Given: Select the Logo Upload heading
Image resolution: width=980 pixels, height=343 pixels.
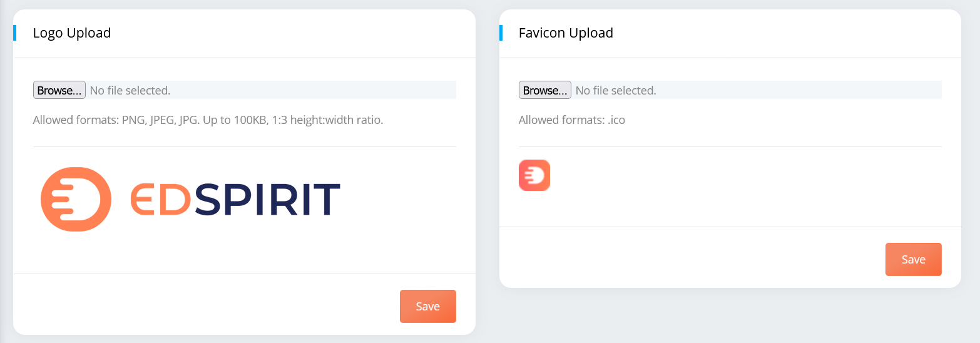Looking at the screenshot, I should point(72,33).
